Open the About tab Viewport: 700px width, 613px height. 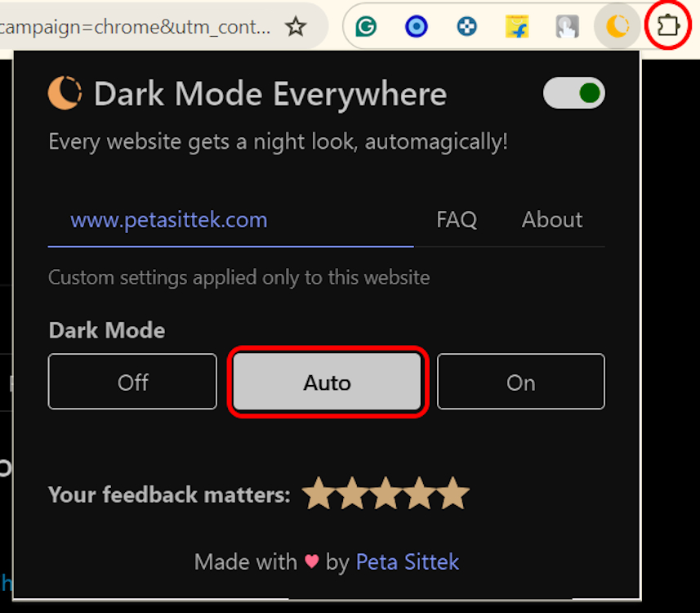click(x=551, y=219)
